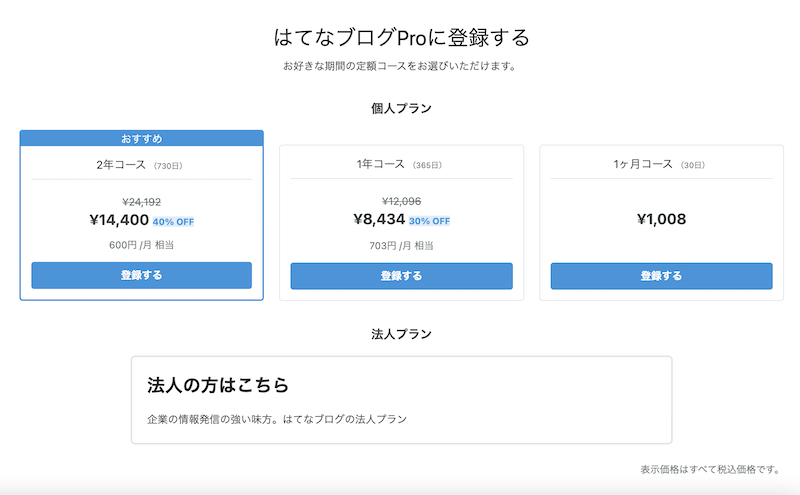The image size is (800, 495).
Task: Click the 表示価格はすべて税込価格です note
Action: click(x=709, y=469)
